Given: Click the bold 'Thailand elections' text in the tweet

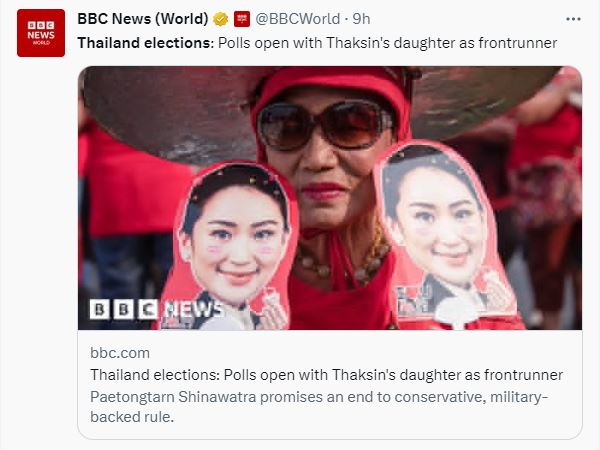Looking at the screenshot, I should (141, 43).
